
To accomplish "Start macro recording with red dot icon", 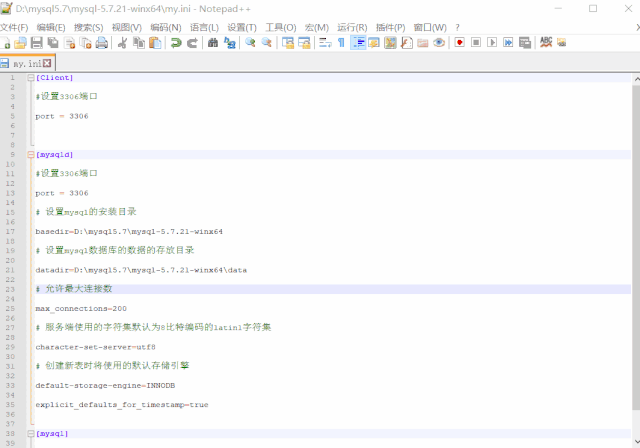I will pos(460,43).
